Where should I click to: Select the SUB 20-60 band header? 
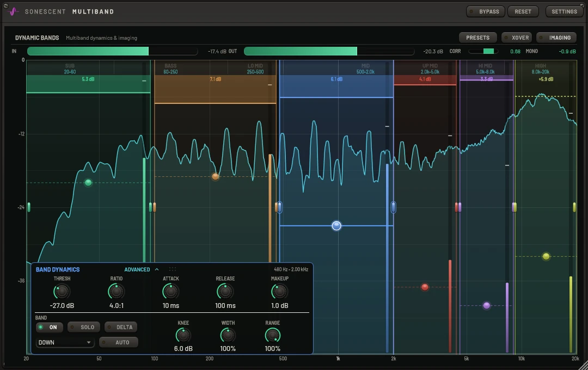pyautogui.click(x=70, y=69)
